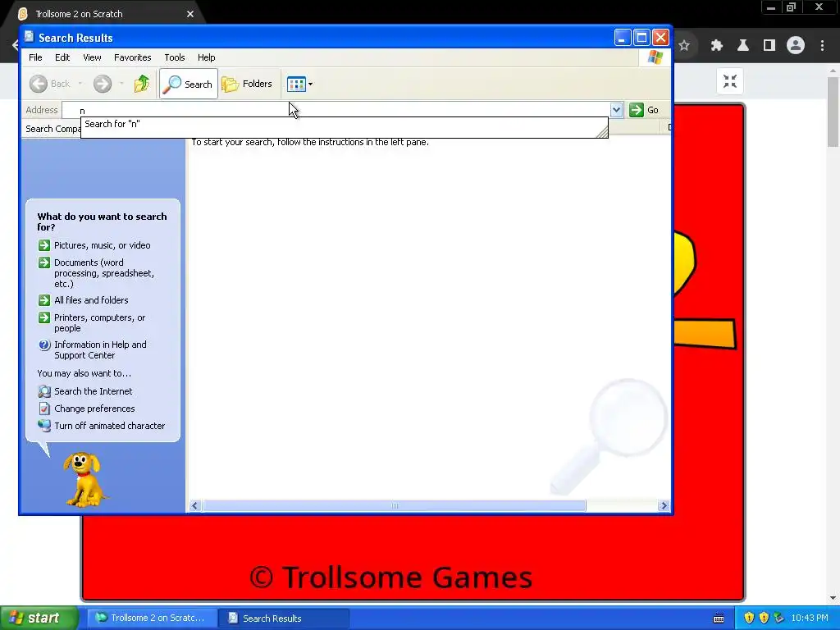The width and height of the screenshot is (840, 630).
Task: Open Change preferences
Action: 94,409
